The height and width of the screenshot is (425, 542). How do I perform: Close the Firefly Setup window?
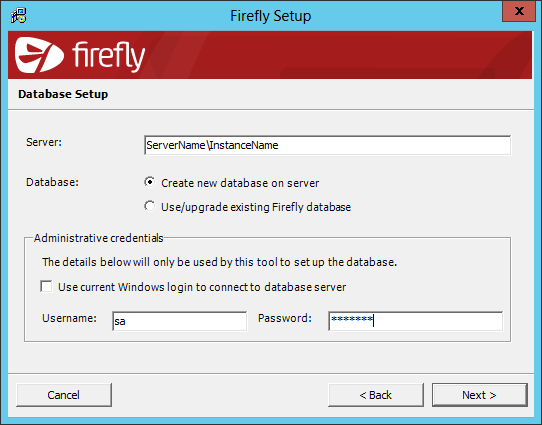(x=519, y=11)
